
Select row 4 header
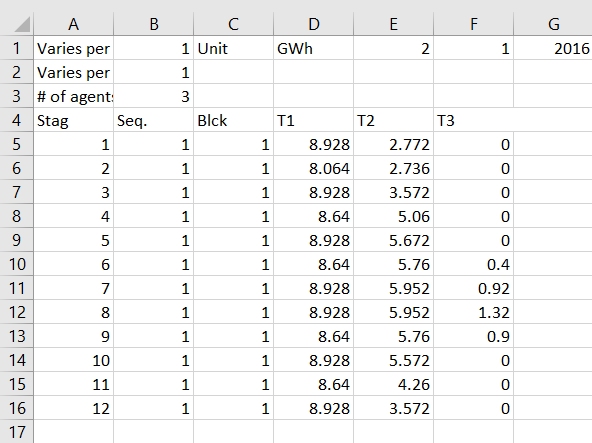[x=17, y=120]
